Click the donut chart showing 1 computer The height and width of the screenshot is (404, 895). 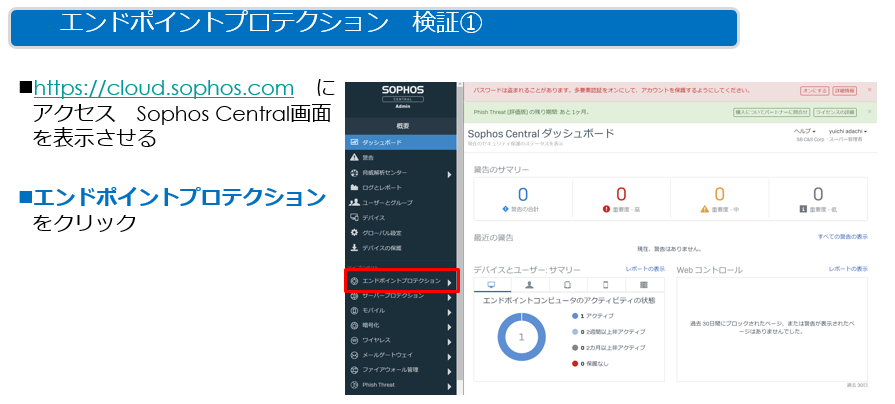coord(521,337)
